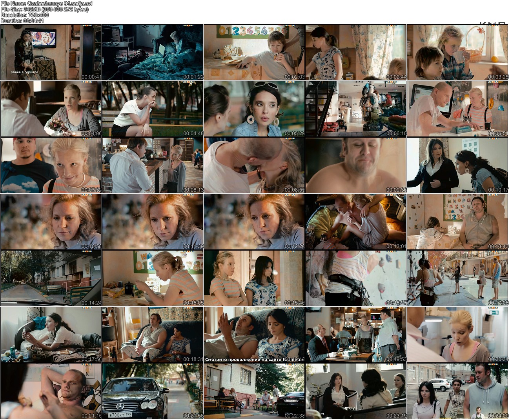The image size is (510, 420).
Task: Open the restaurant scene frame at 00:19:53
Action: [356, 335]
